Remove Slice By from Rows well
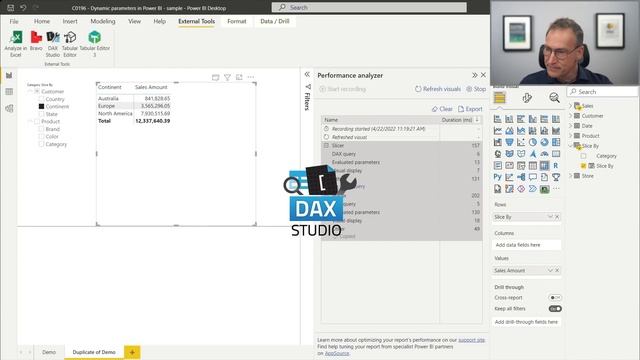This screenshot has width=640, height=360. tap(557, 217)
